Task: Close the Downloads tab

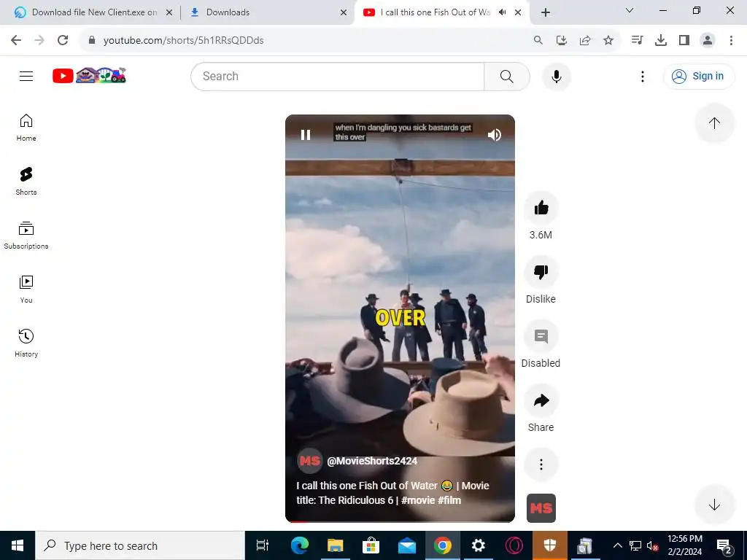Action: pyautogui.click(x=344, y=12)
